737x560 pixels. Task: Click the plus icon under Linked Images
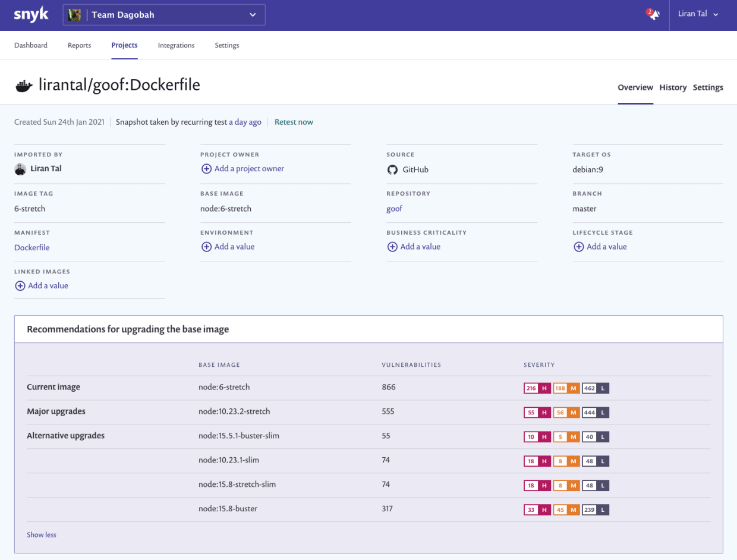(20, 286)
